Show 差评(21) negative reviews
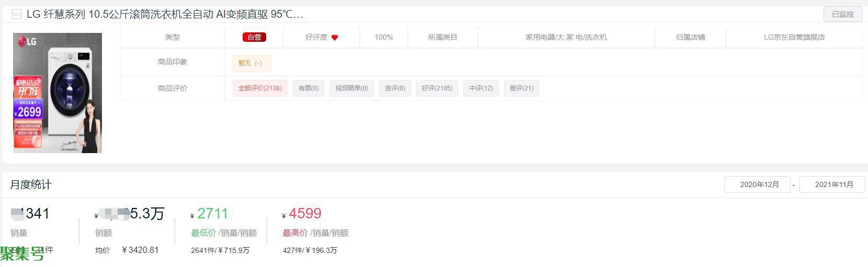 coord(521,88)
